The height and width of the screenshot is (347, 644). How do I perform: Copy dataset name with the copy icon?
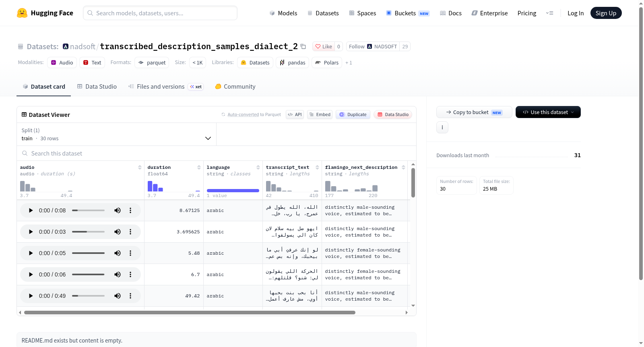click(303, 47)
